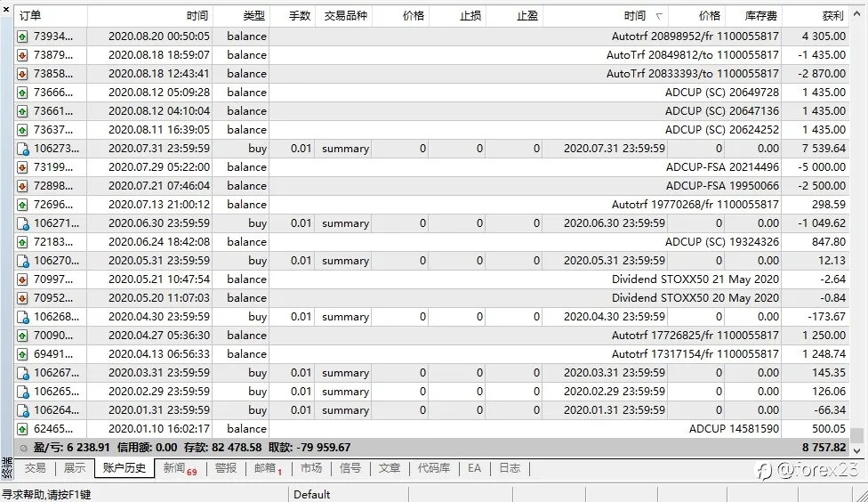Switch to the 警报 tab

coord(226,468)
